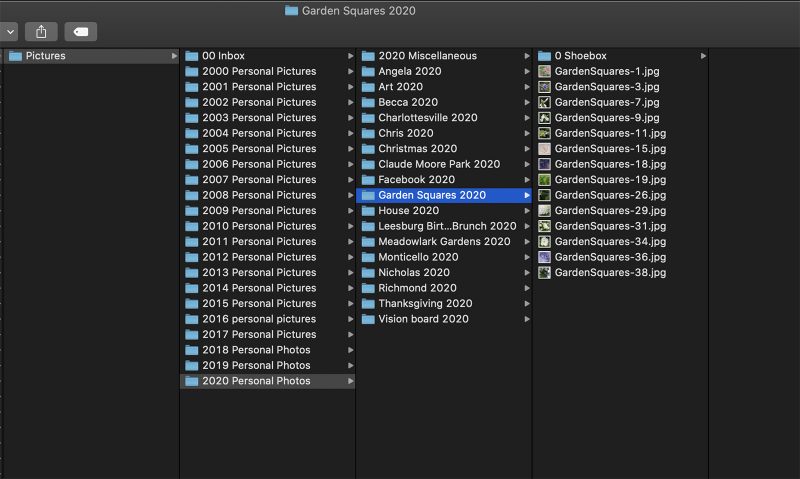800x479 pixels.
Task: Click the folder icon for House 2020
Action: [x=368, y=211]
